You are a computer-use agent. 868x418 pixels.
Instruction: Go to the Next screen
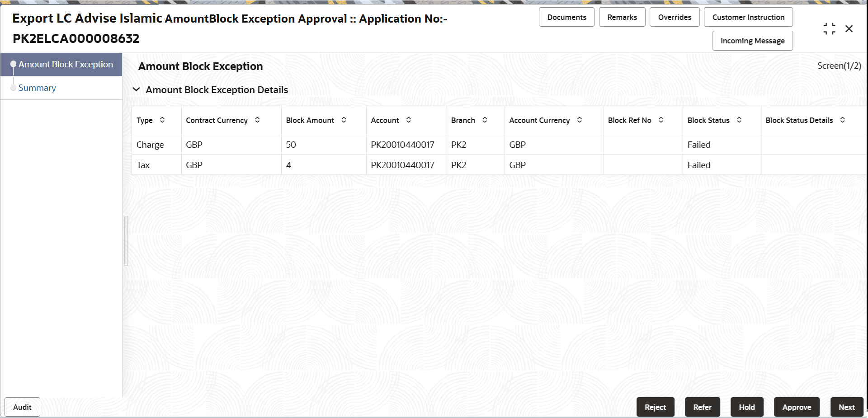tap(847, 407)
